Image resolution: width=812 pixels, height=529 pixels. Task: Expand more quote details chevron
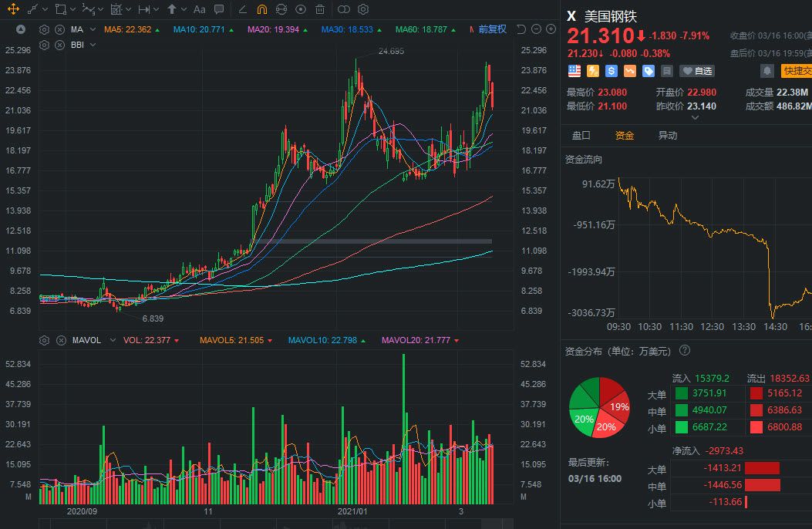[x=695, y=118]
